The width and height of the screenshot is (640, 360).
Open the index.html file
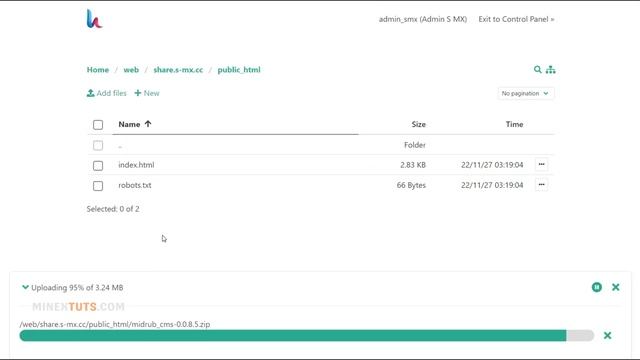pyautogui.click(x=136, y=165)
